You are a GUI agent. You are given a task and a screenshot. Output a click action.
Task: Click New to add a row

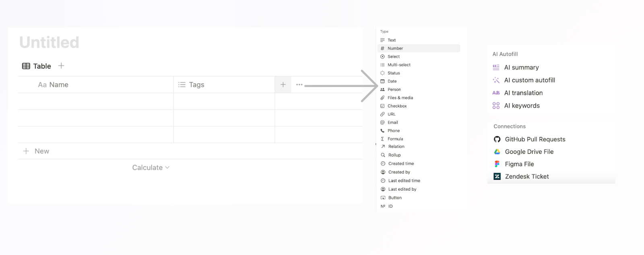click(x=42, y=151)
